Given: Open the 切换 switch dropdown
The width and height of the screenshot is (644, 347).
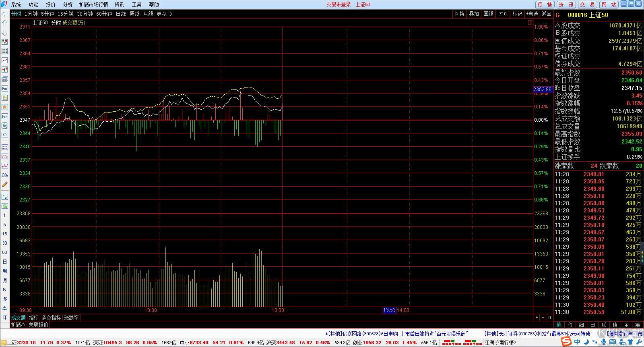Looking at the screenshot, I should (x=459, y=14).
